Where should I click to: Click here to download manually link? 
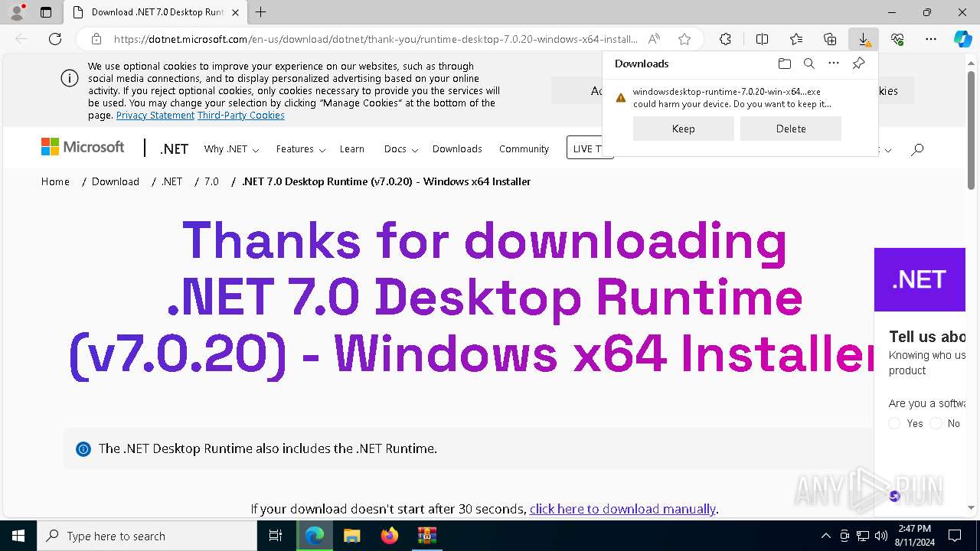622,509
